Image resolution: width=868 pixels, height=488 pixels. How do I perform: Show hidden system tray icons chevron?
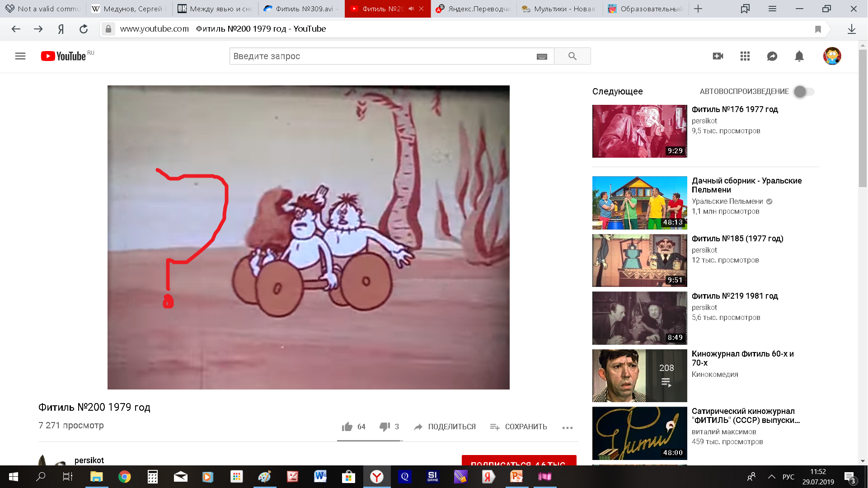(771, 477)
